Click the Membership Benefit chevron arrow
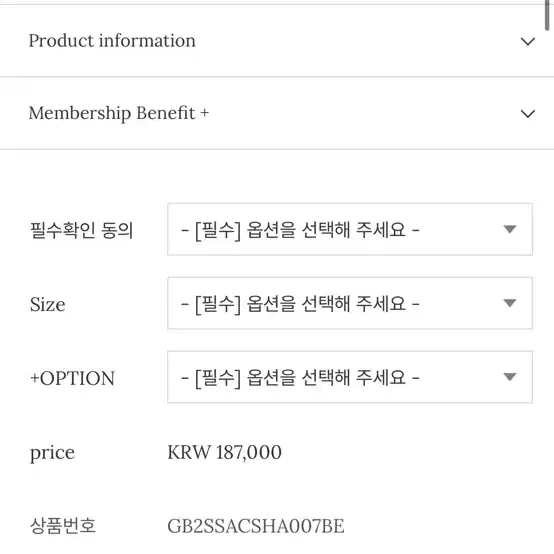This screenshot has width=554, height=554. [528, 114]
